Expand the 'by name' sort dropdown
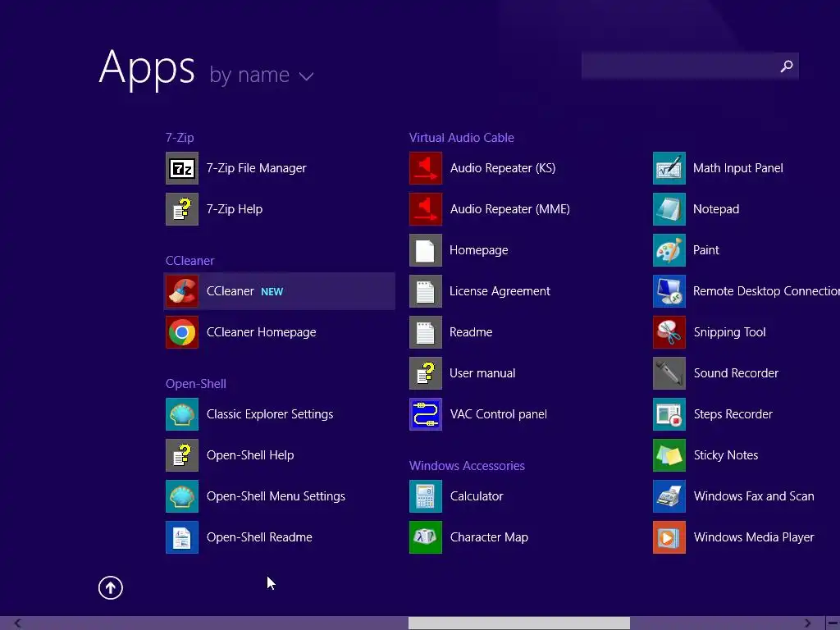This screenshot has width=840, height=630. [x=262, y=75]
